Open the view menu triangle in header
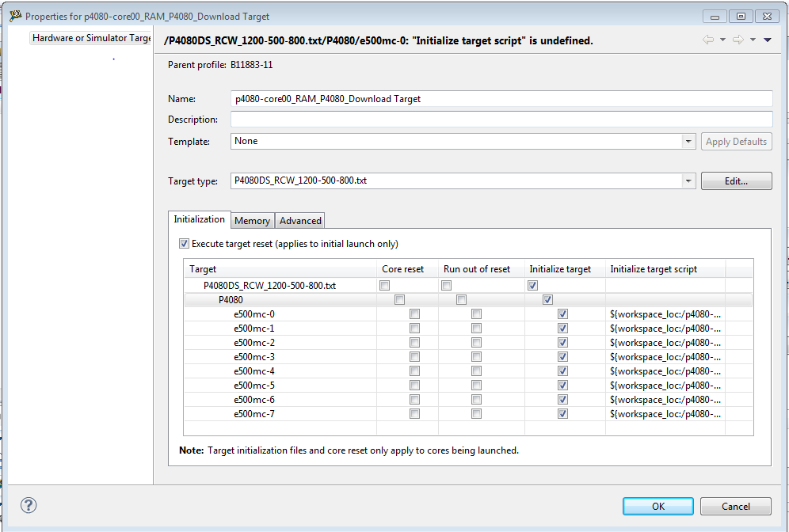This screenshot has height=532, width=789. tap(768, 40)
